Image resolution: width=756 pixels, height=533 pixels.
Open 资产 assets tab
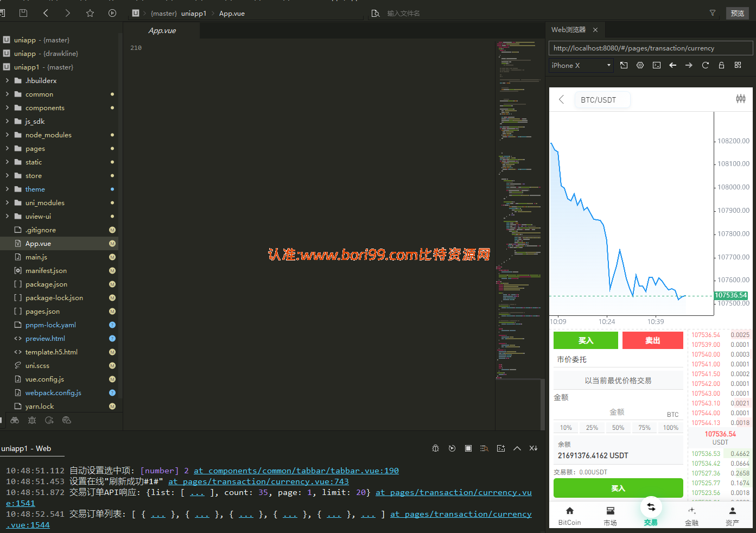click(732, 516)
